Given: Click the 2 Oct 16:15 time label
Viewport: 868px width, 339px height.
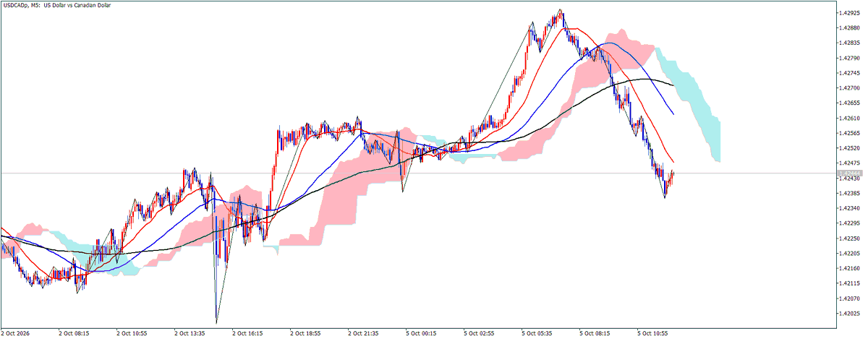Looking at the screenshot, I should [x=248, y=335].
